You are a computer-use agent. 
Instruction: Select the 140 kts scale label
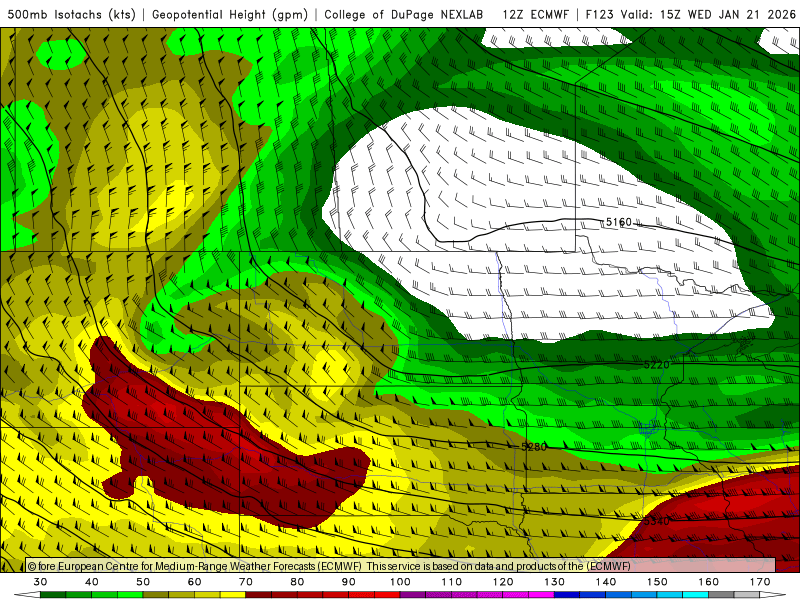pos(606,582)
